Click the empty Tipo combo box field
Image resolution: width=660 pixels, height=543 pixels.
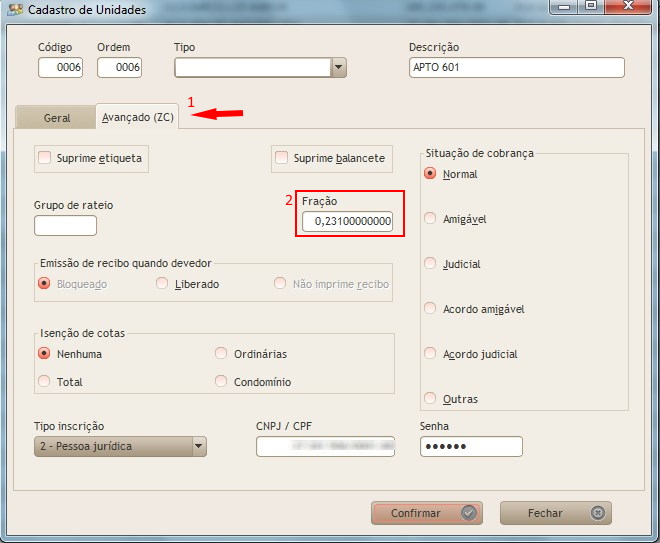pos(252,68)
